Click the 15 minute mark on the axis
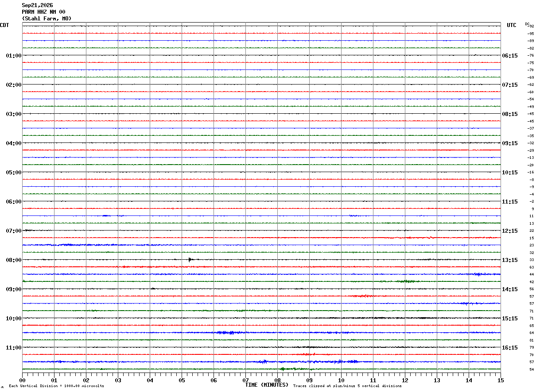 (x=500, y=380)
